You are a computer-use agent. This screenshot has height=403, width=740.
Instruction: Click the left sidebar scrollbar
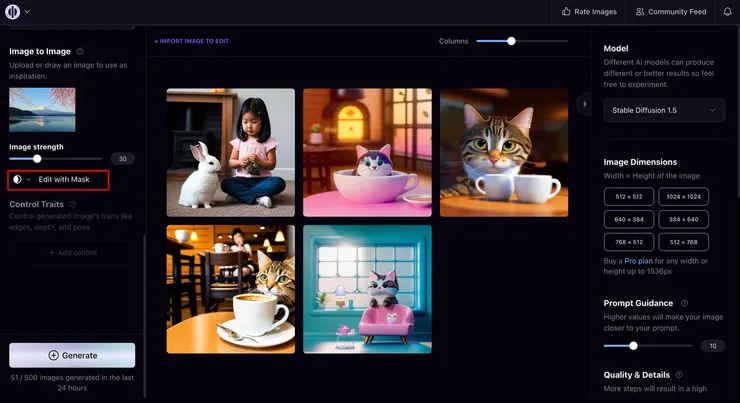click(x=144, y=316)
